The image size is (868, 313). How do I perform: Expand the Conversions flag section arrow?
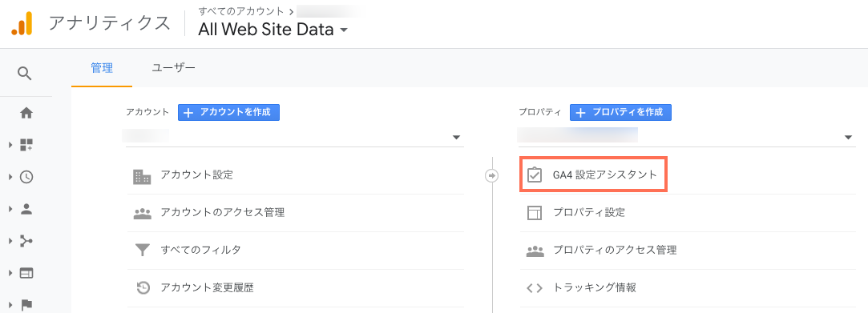pos(10,305)
